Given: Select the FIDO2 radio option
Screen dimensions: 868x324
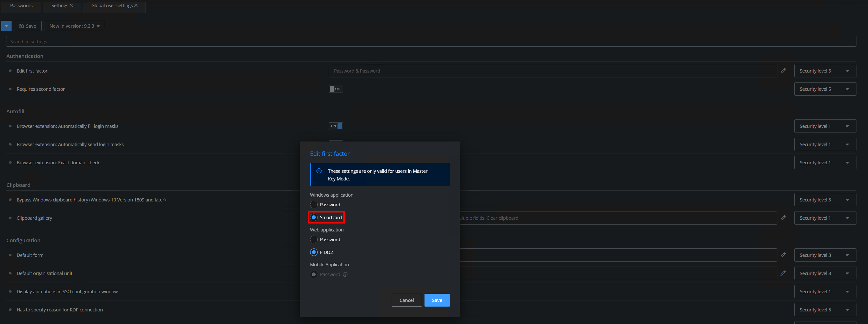Looking at the screenshot, I should coord(314,252).
